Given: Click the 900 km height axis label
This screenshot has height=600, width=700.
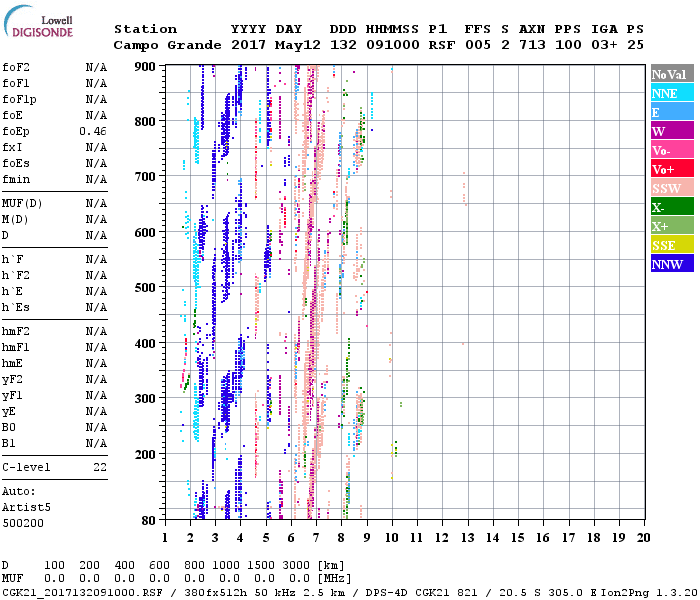Looking at the screenshot, I should pos(145,67).
